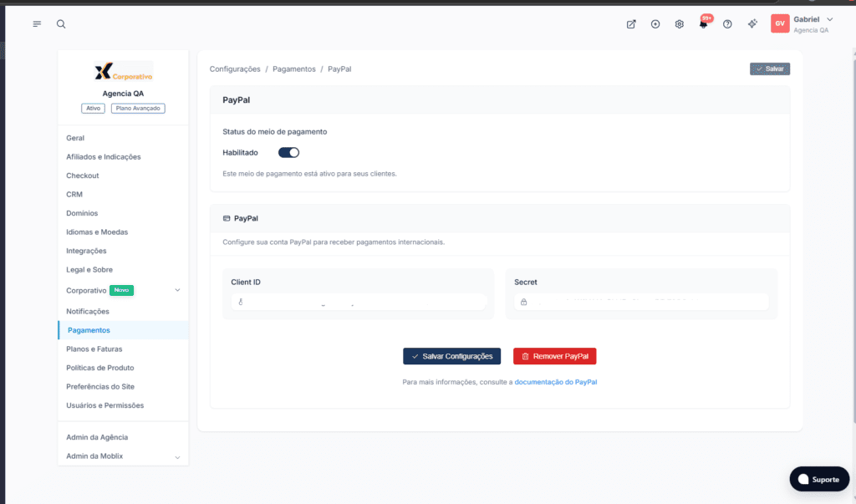
Task: Open Planos e Faturas
Action: pyautogui.click(x=94, y=349)
